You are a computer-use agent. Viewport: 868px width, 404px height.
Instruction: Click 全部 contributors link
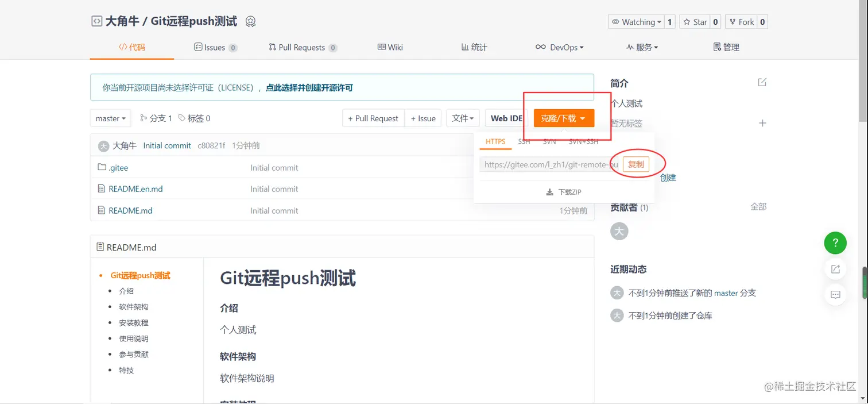tap(758, 206)
